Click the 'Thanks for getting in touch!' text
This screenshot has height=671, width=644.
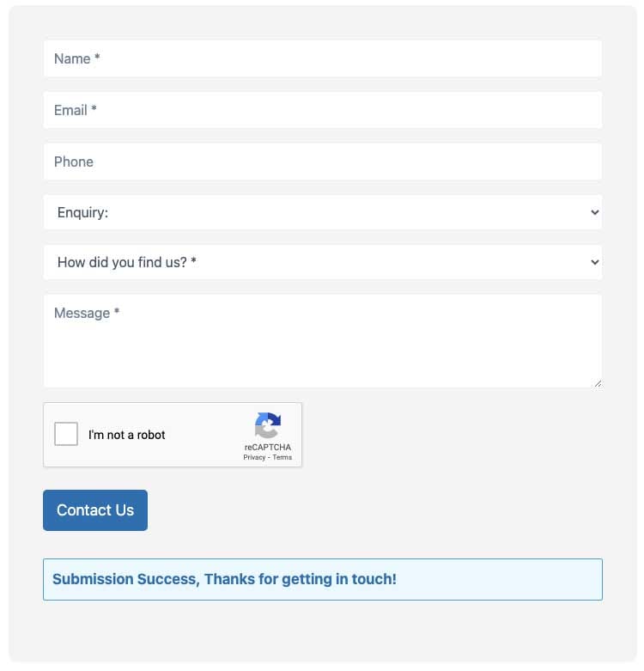coord(301,579)
